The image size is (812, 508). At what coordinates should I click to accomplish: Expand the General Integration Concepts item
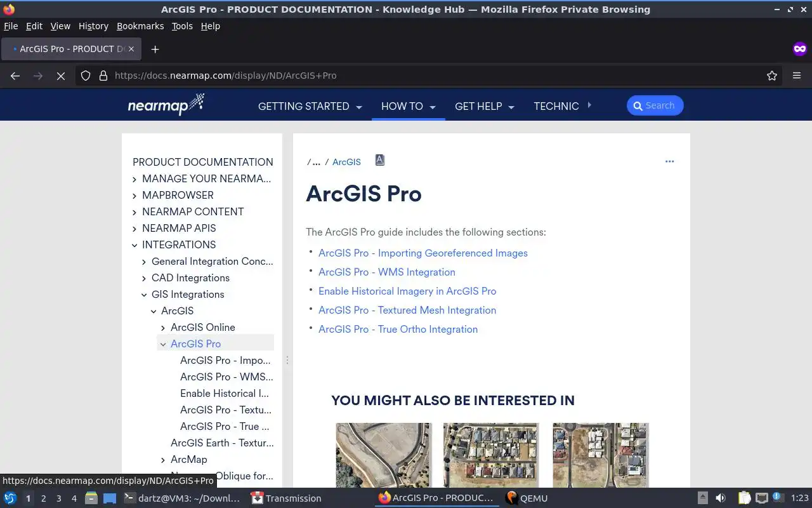tap(144, 262)
